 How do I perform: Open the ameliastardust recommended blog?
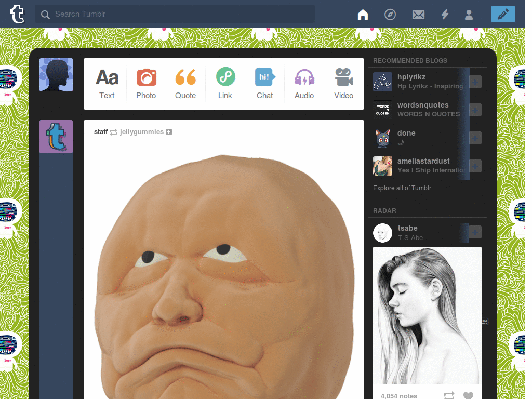click(423, 161)
